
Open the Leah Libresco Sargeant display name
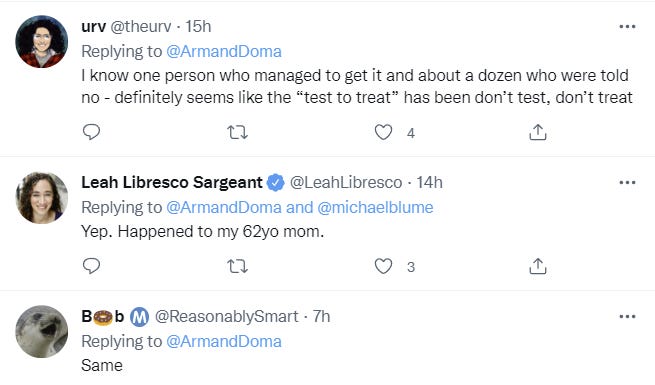pos(172,182)
